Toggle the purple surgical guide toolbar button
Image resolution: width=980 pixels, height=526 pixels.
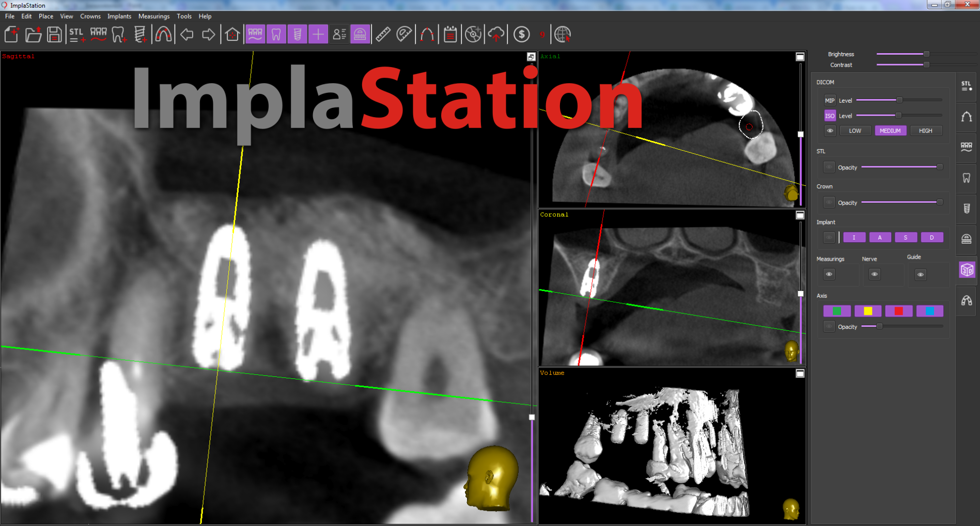(360, 35)
